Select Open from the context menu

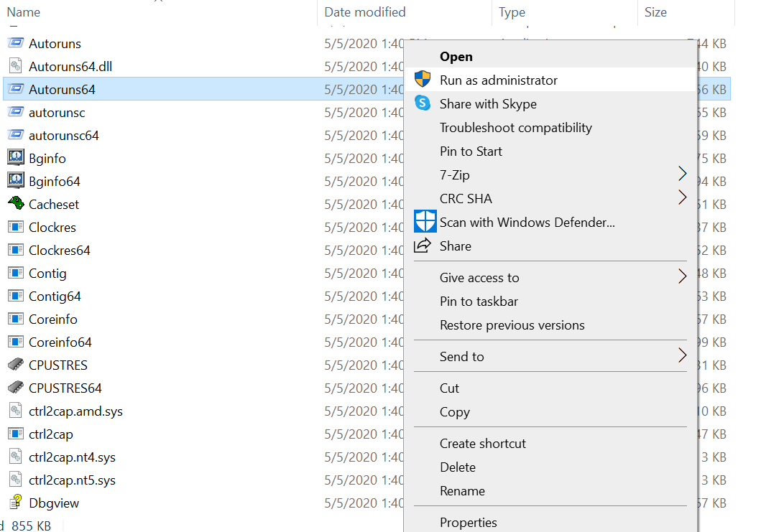(x=456, y=56)
